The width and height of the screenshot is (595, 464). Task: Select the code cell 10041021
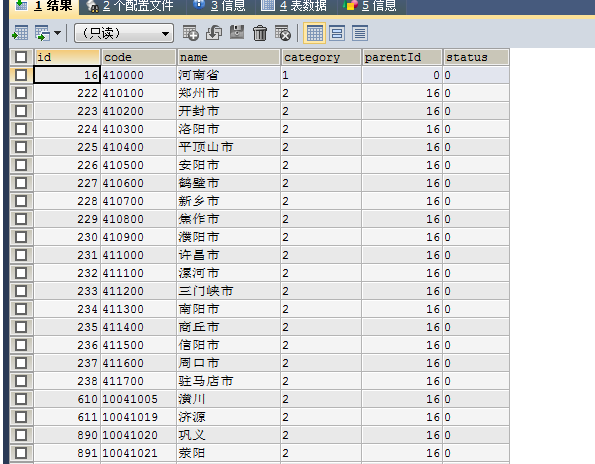[x=139, y=453]
